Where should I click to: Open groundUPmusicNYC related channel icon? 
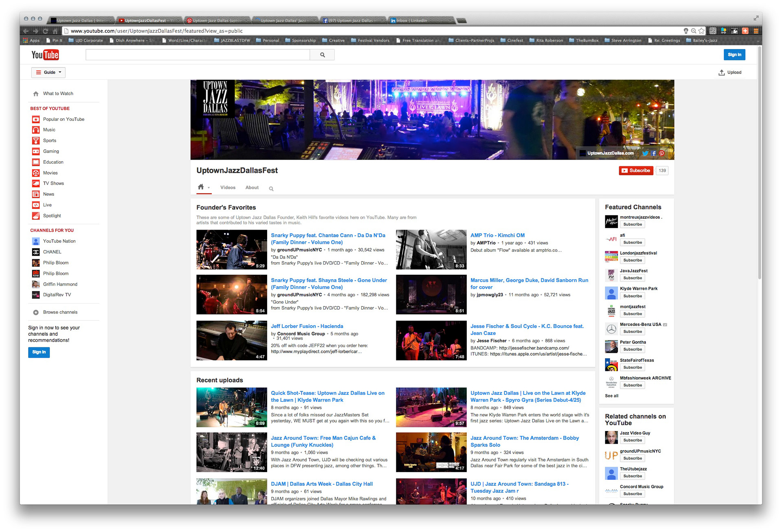tap(611, 455)
